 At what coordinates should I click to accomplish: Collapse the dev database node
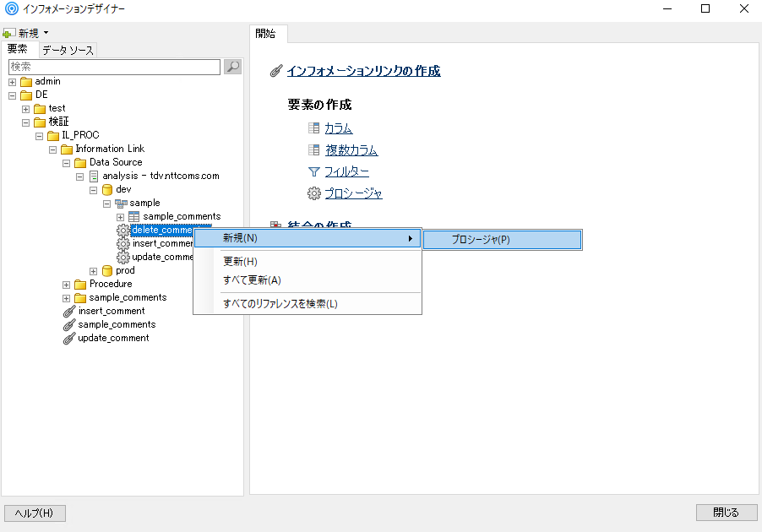click(x=93, y=190)
